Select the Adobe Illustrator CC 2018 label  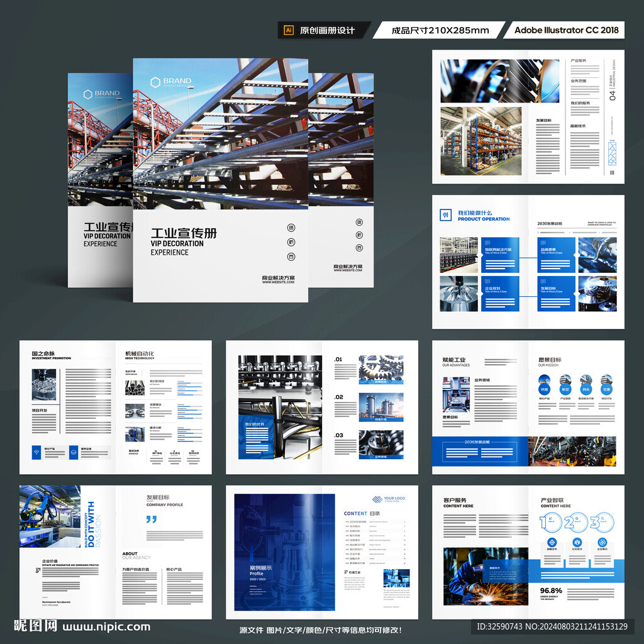click(x=567, y=30)
